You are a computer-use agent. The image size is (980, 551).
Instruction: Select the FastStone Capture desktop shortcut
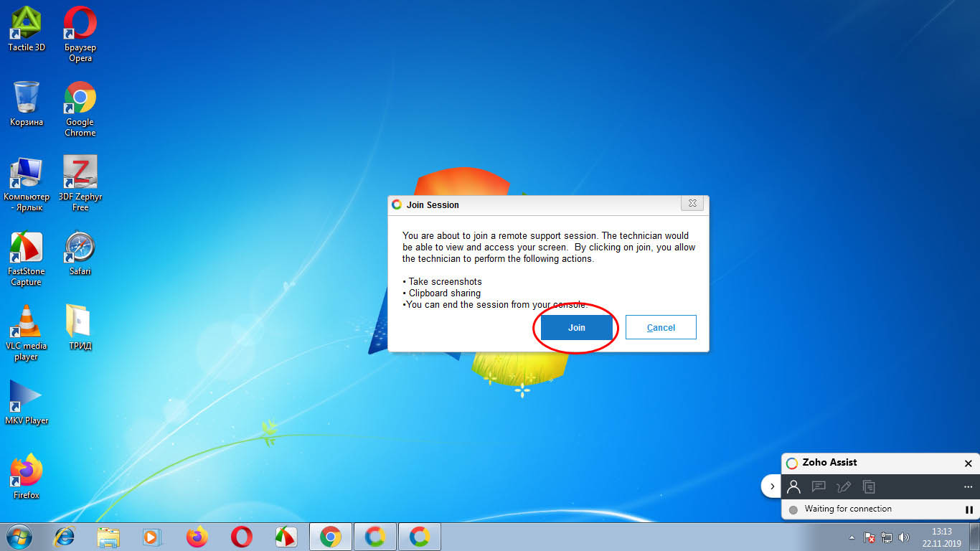pyautogui.click(x=27, y=258)
